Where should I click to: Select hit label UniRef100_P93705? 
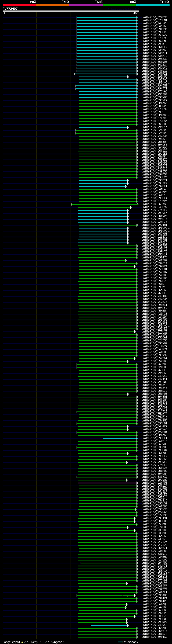pyautogui.click(x=154, y=80)
